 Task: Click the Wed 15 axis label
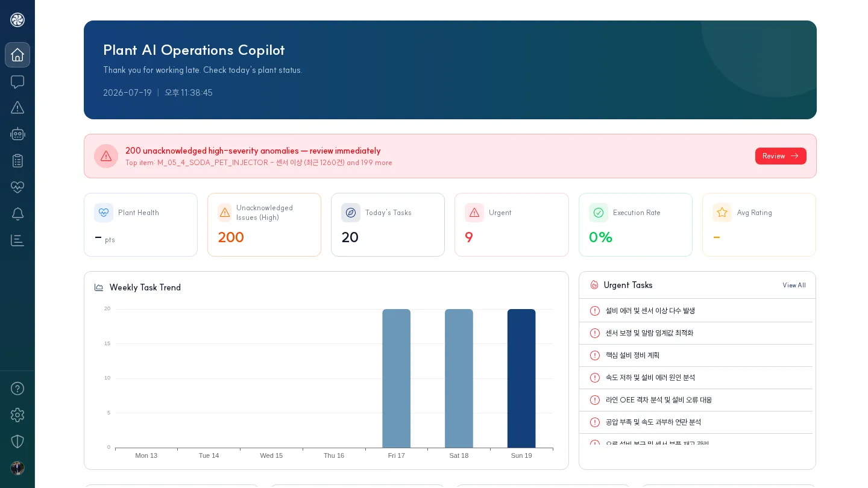tap(271, 455)
